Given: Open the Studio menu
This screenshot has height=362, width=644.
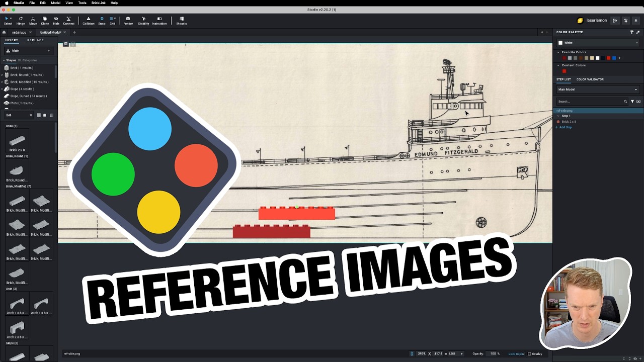Looking at the screenshot, I should click(x=19, y=3).
